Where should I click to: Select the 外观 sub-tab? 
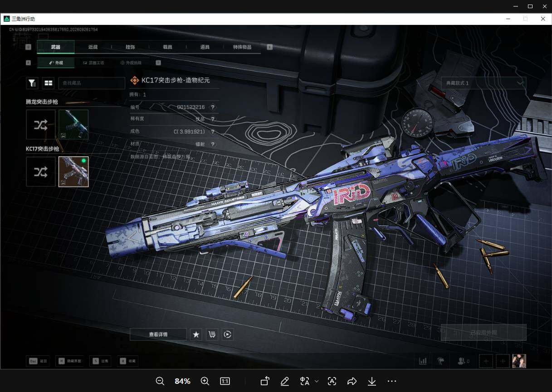click(x=56, y=63)
